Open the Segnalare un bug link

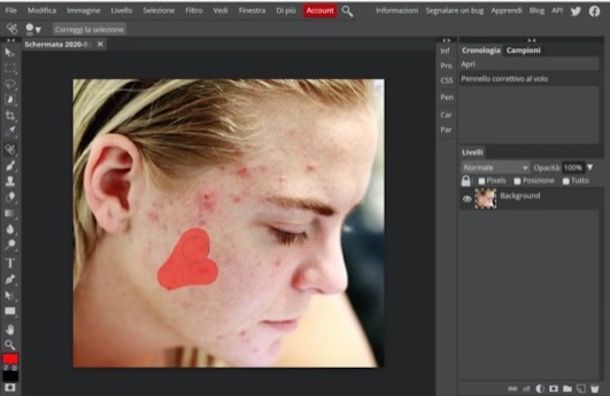click(454, 11)
